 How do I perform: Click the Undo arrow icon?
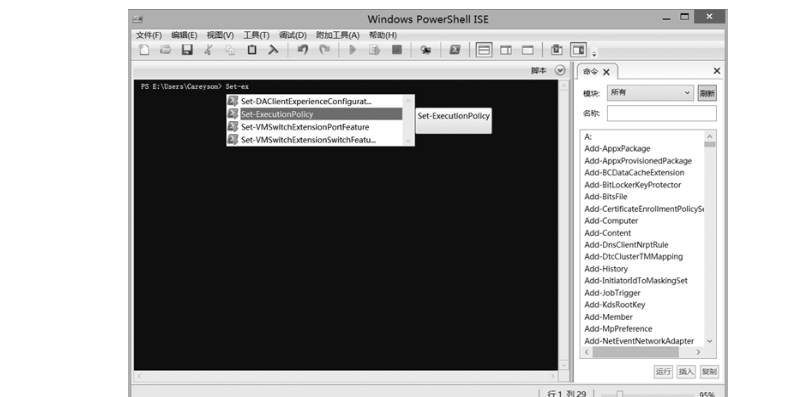303,49
